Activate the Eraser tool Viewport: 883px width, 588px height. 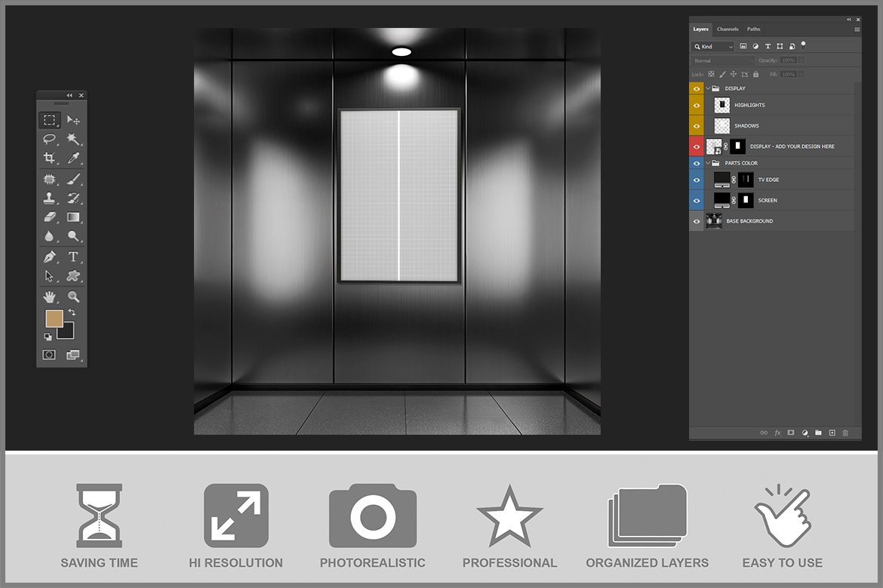[49, 217]
